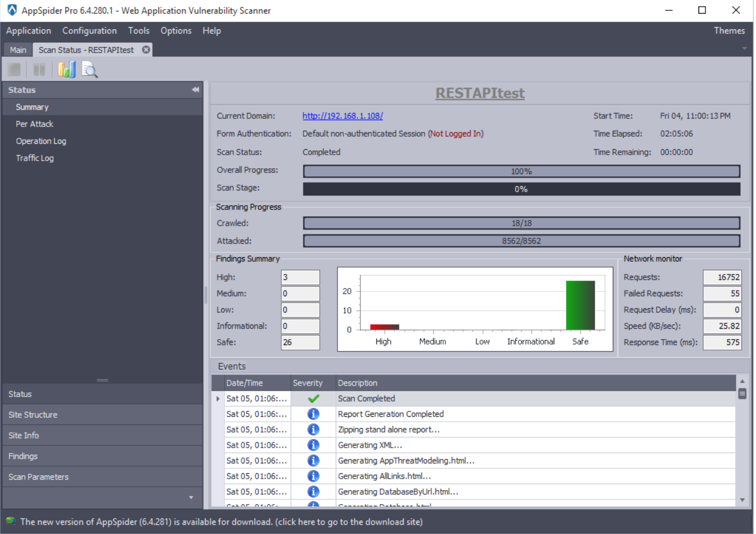Click the Overall Progress 100% bar
The height and width of the screenshot is (534, 756).
(522, 171)
